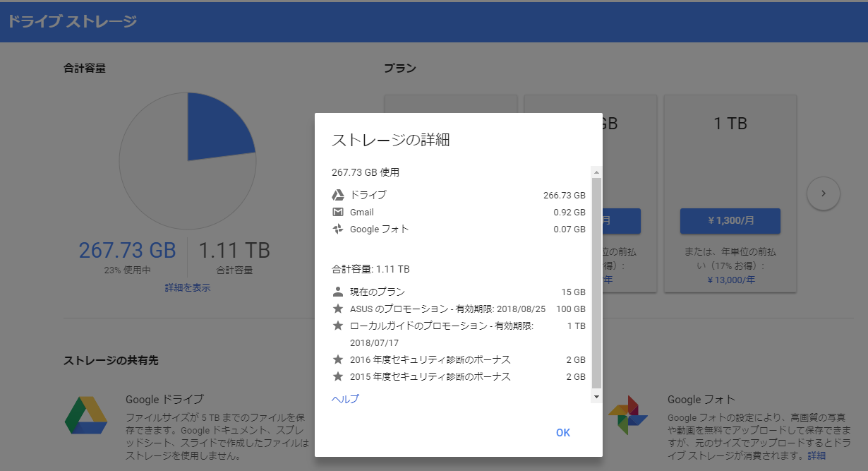Confirm the dialog with the OK button

pos(563,433)
